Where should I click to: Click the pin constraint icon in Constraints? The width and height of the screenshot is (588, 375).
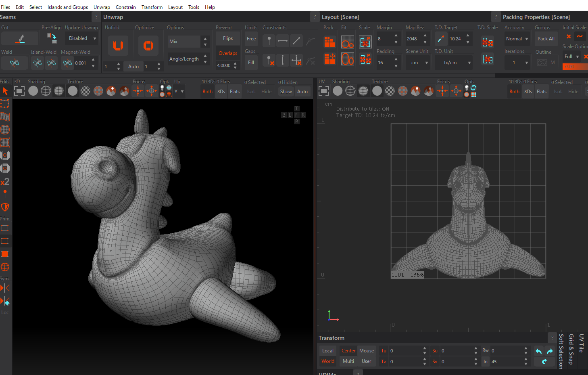point(269,41)
